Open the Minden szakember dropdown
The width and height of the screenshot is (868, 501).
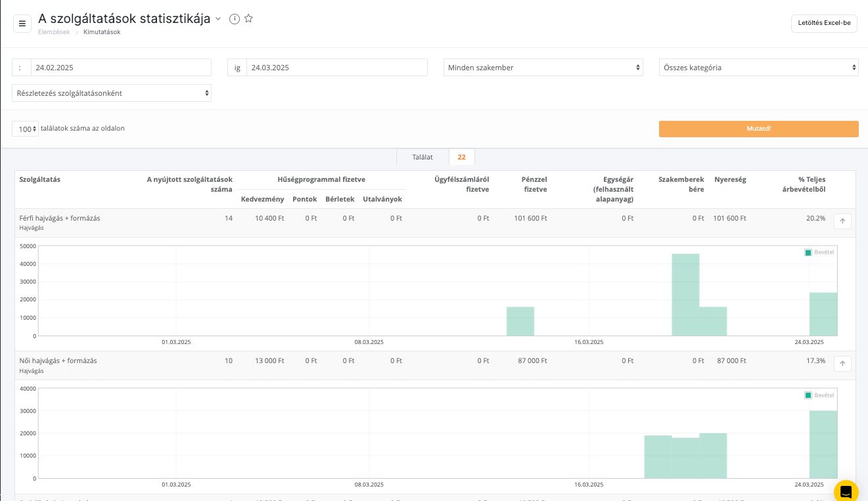[543, 68]
